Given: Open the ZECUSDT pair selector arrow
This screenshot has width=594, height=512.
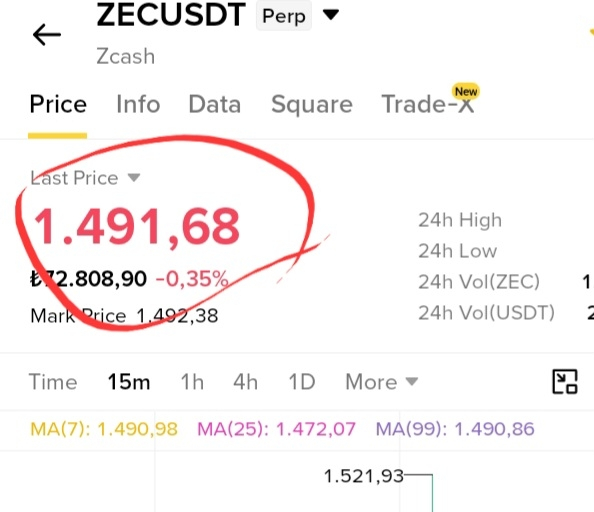Looking at the screenshot, I should [x=331, y=15].
